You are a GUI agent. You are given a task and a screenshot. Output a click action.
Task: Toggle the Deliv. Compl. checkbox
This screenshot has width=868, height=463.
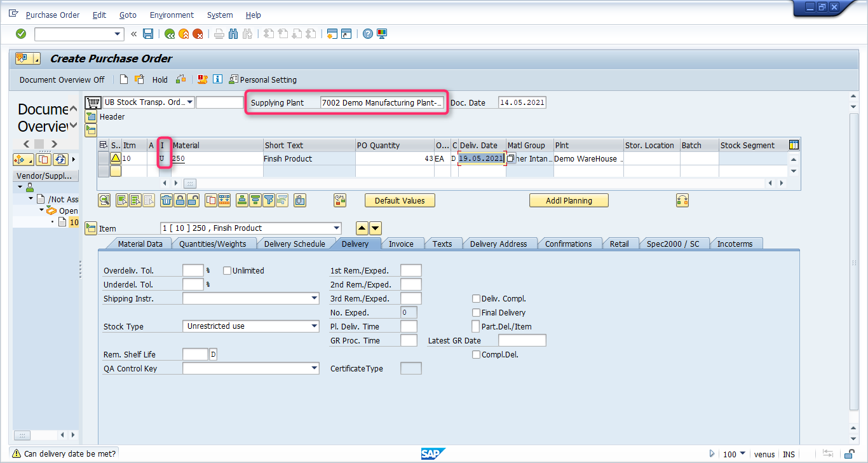(x=476, y=298)
